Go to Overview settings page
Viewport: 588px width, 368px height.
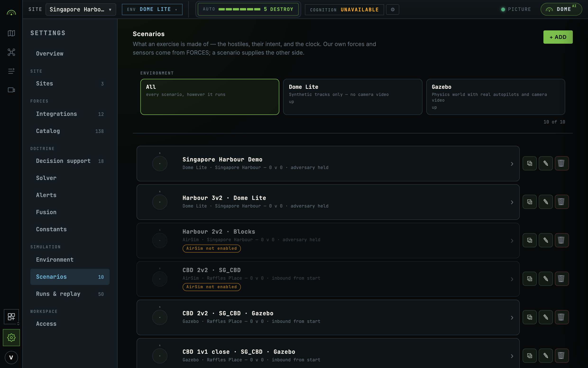(x=70, y=54)
